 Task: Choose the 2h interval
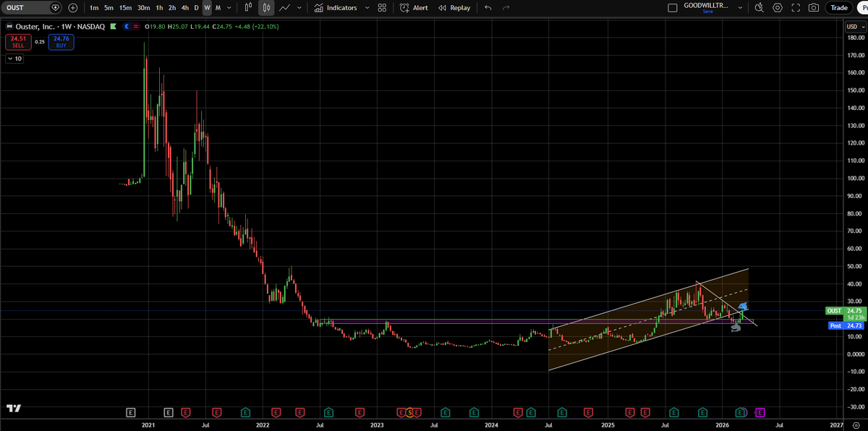point(171,8)
